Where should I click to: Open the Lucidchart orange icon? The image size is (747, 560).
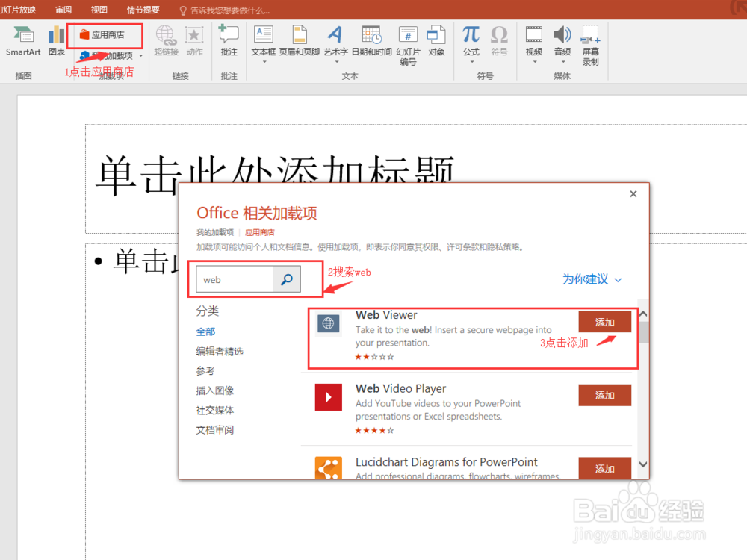pyautogui.click(x=328, y=468)
